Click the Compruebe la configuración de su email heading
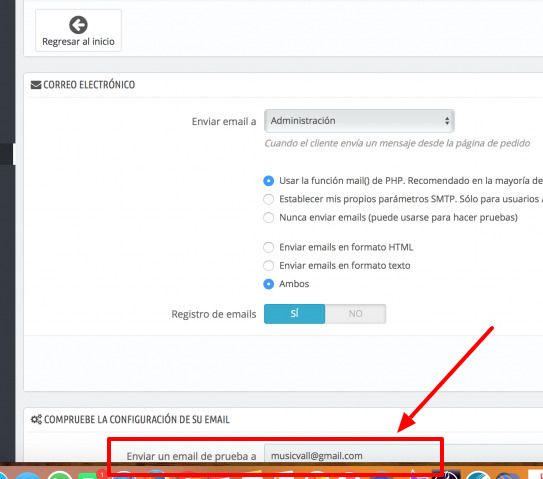This screenshot has width=543, height=479. point(137,419)
